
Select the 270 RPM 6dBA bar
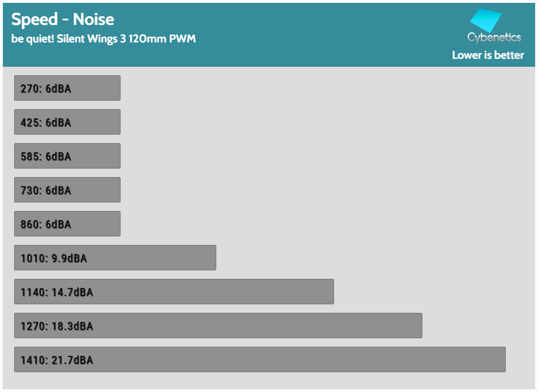(x=67, y=88)
